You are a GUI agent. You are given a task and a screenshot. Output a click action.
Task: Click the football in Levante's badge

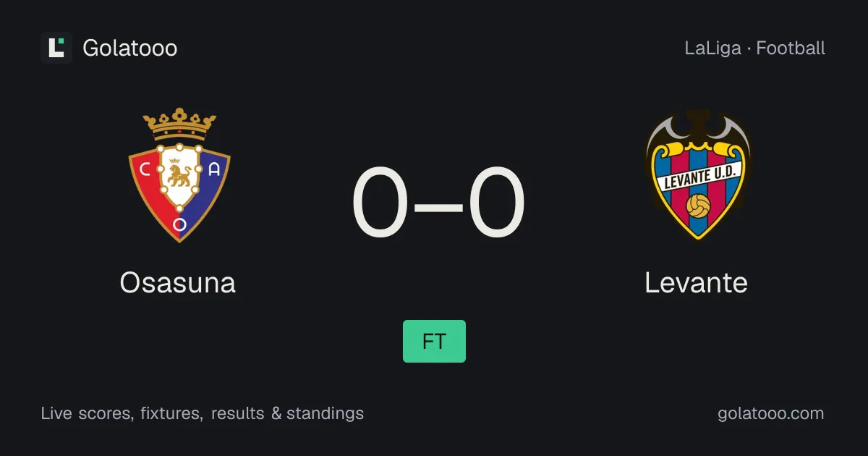pyautogui.click(x=697, y=206)
